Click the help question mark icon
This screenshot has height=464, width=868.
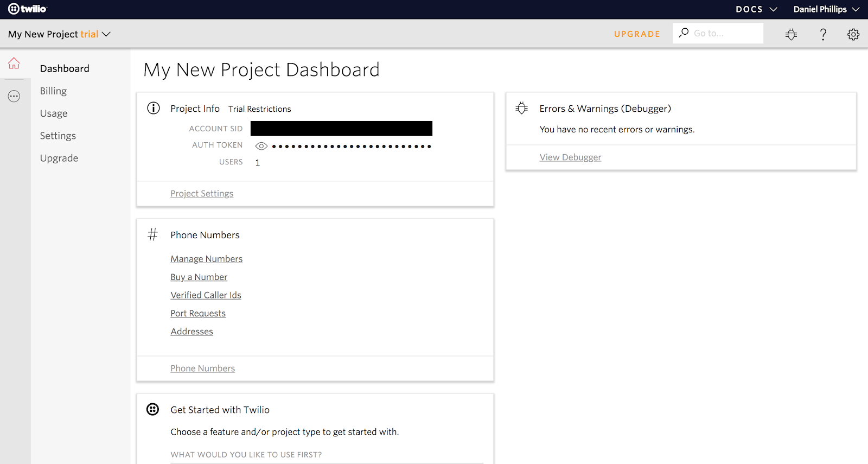823,34
